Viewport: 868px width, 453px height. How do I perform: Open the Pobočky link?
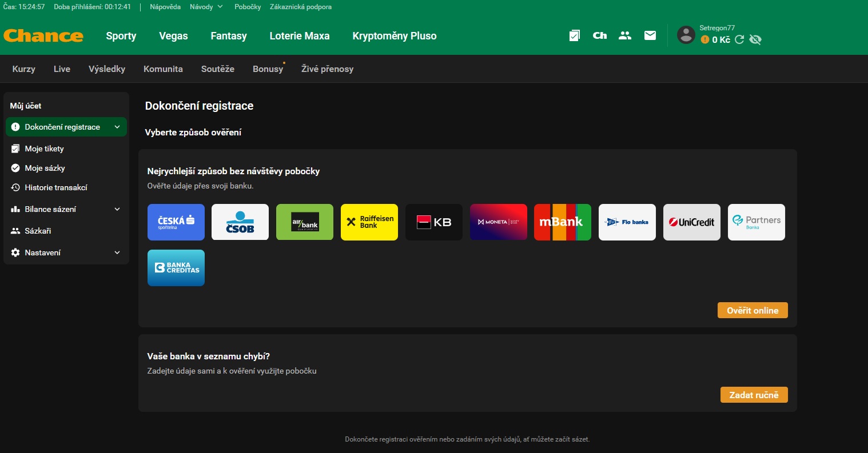pyautogui.click(x=248, y=7)
